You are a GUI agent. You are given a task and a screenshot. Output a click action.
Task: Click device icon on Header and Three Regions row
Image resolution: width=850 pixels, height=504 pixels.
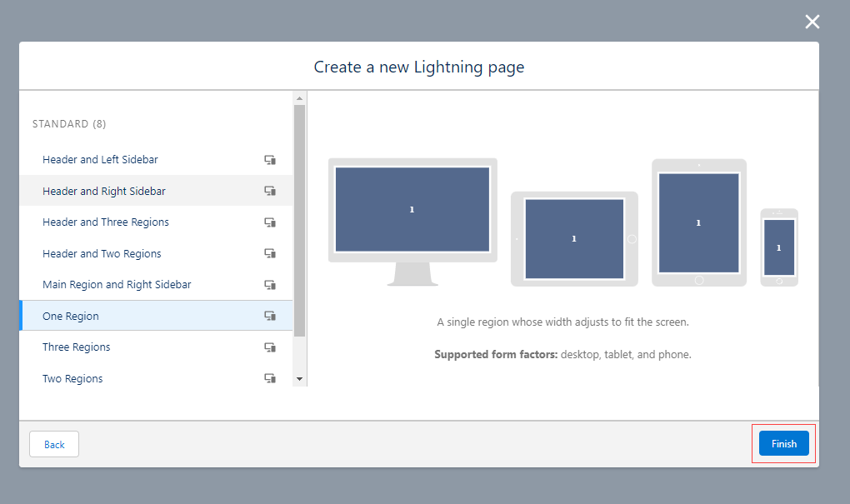[270, 222]
